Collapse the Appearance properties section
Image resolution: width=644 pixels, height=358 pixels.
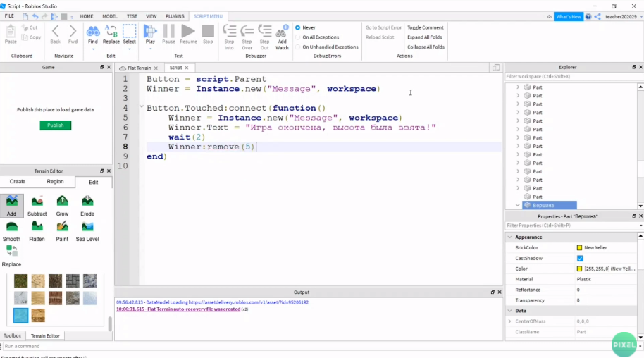pyautogui.click(x=509, y=237)
